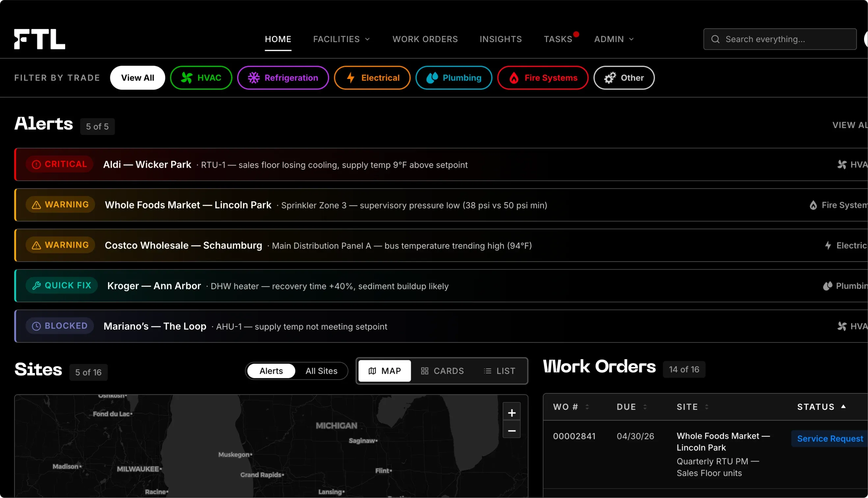Screen dimensions: 868x498
Task: Open the Costco Wholesale — Schaumburg alert
Action: pos(441,245)
